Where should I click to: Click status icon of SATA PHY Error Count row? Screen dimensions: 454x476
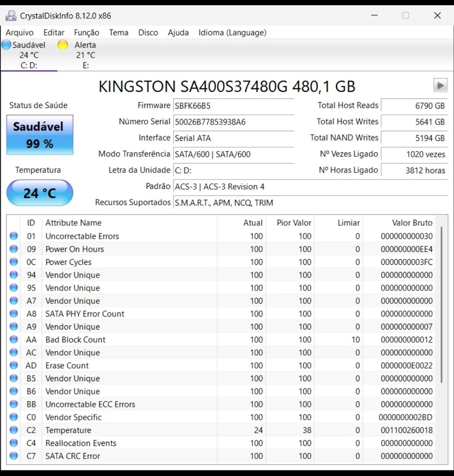click(14, 313)
